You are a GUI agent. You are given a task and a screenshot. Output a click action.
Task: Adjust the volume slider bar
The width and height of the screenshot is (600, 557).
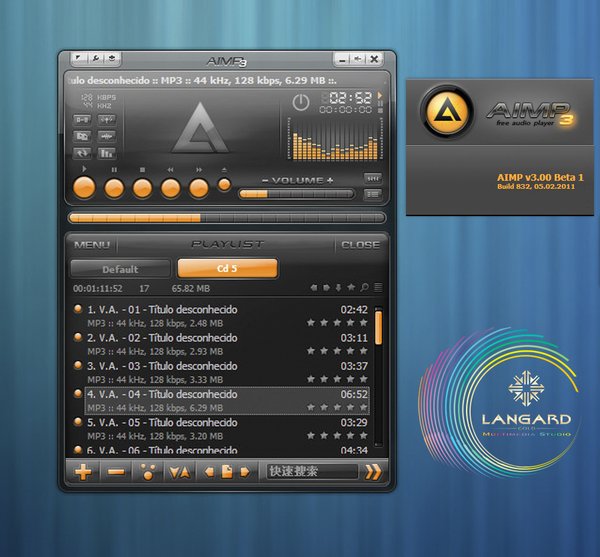point(296,194)
